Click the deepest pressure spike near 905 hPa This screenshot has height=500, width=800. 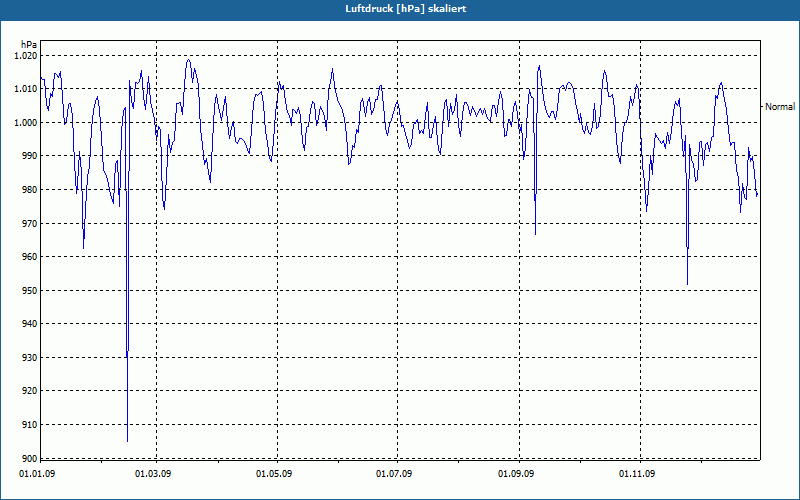(128, 441)
